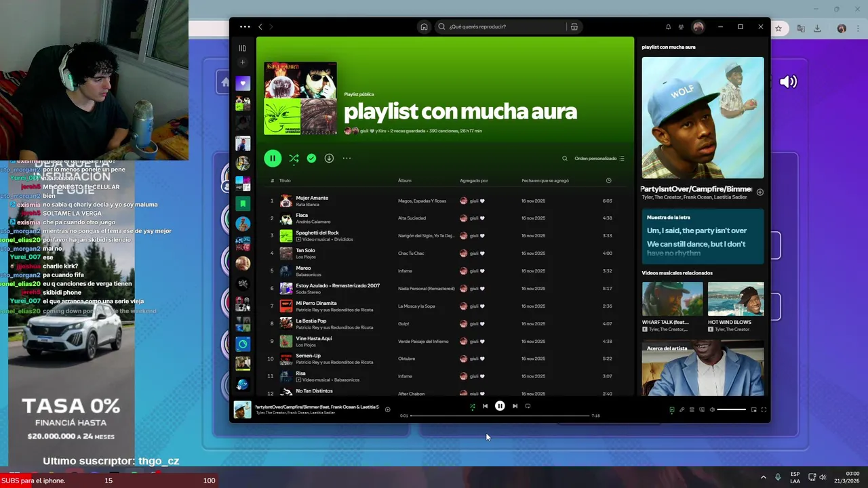Go to Spotify Home
Viewport: 868px width, 488px height.
424,27
